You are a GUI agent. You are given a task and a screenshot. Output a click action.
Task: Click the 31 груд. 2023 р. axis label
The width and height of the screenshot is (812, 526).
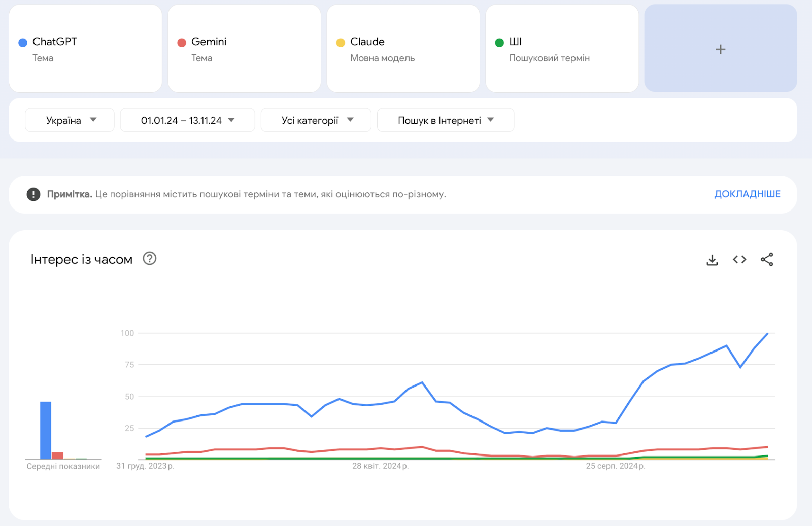pos(145,466)
